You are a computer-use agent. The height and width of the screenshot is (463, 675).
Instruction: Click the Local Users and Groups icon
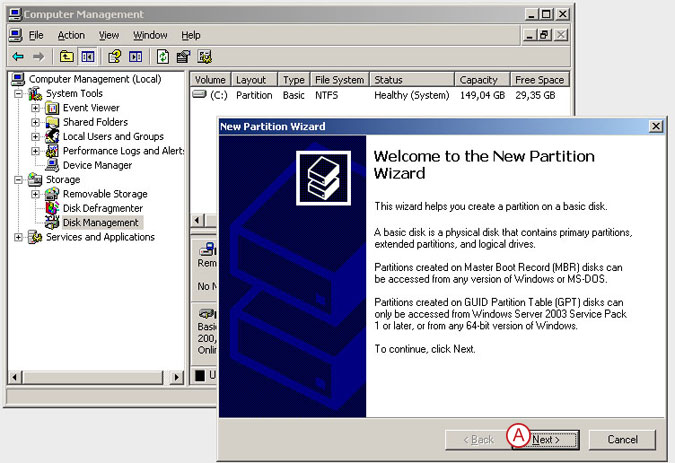tap(52, 136)
